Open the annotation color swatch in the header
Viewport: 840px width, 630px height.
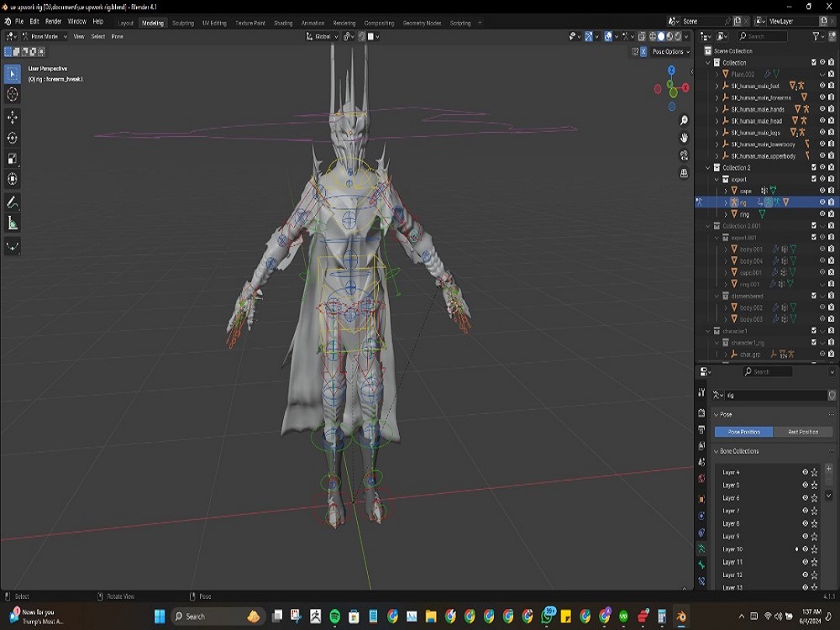point(370,36)
